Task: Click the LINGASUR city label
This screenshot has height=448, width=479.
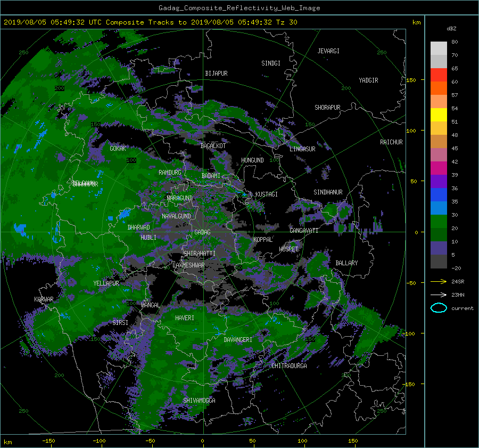Action: click(x=302, y=149)
